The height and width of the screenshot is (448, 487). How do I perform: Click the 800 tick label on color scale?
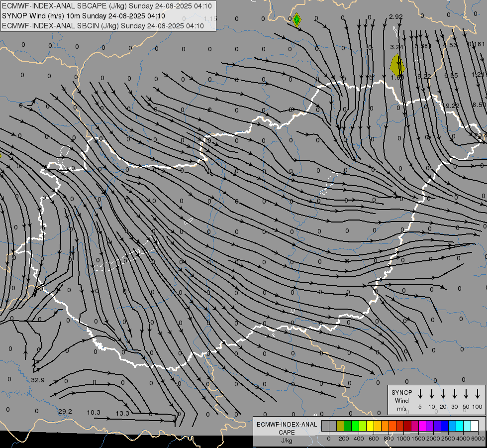point(389,439)
